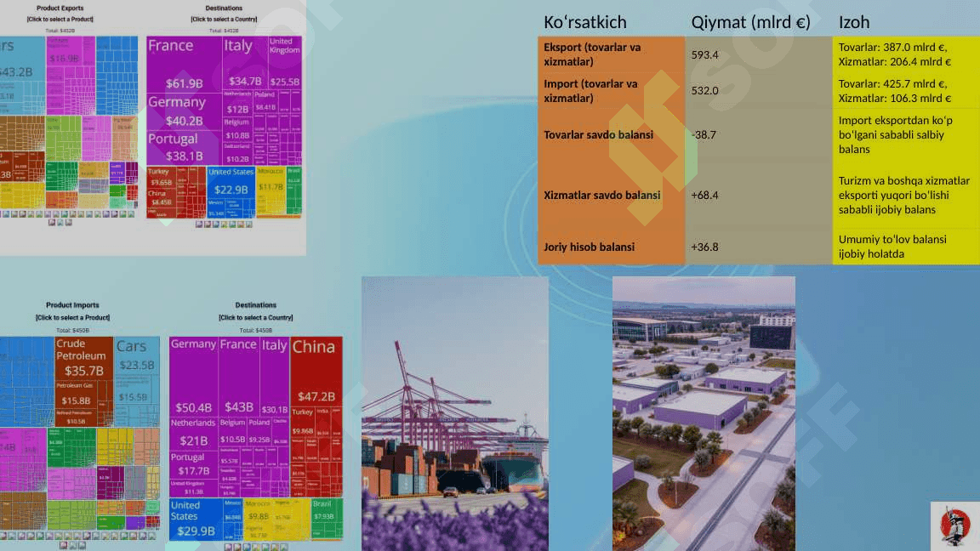
Task: Select the +68.4 value cell
Action: click(759, 195)
